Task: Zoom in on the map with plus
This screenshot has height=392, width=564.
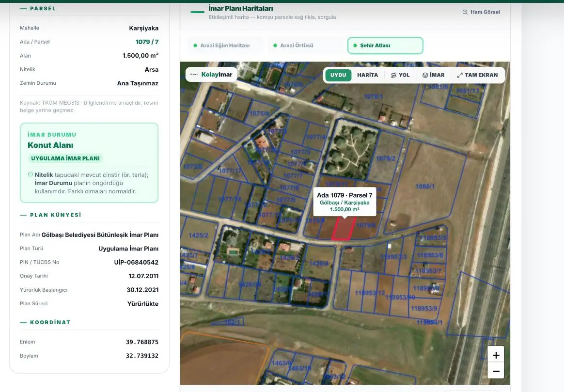Action: pyautogui.click(x=496, y=355)
